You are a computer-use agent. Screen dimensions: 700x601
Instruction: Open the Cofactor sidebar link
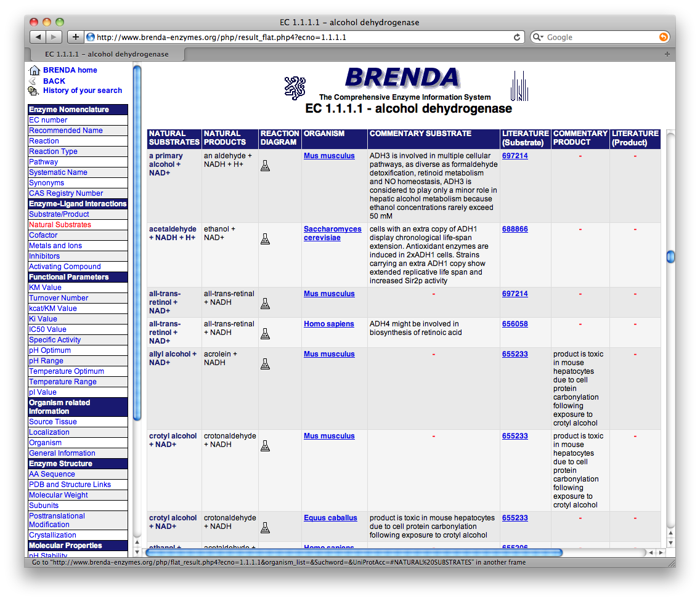pos(43,235)
